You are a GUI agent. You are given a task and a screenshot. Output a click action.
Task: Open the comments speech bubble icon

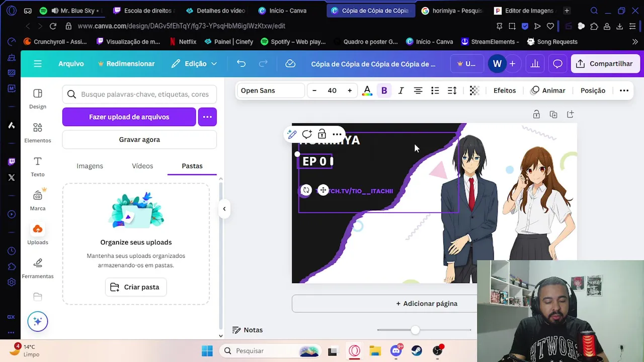(557, 64)
